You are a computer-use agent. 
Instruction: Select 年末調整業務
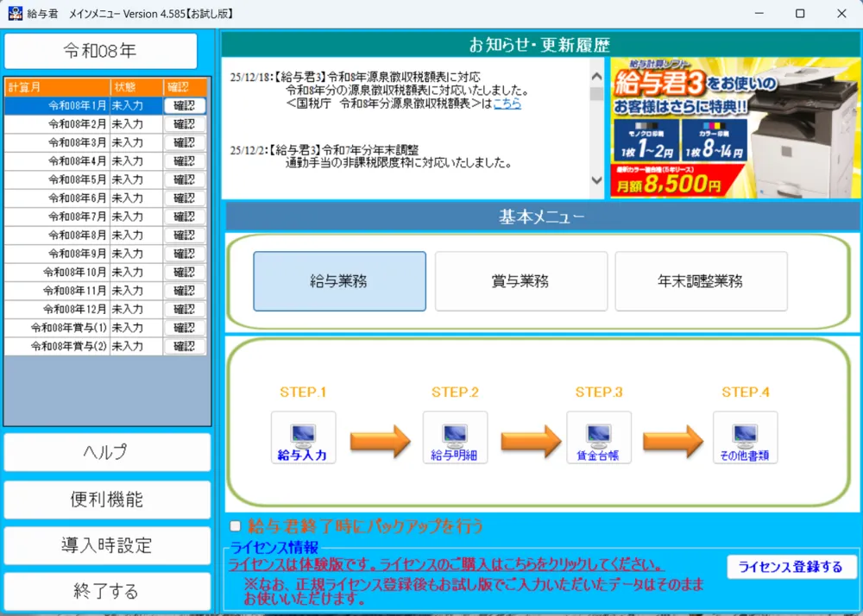(701, 281)
